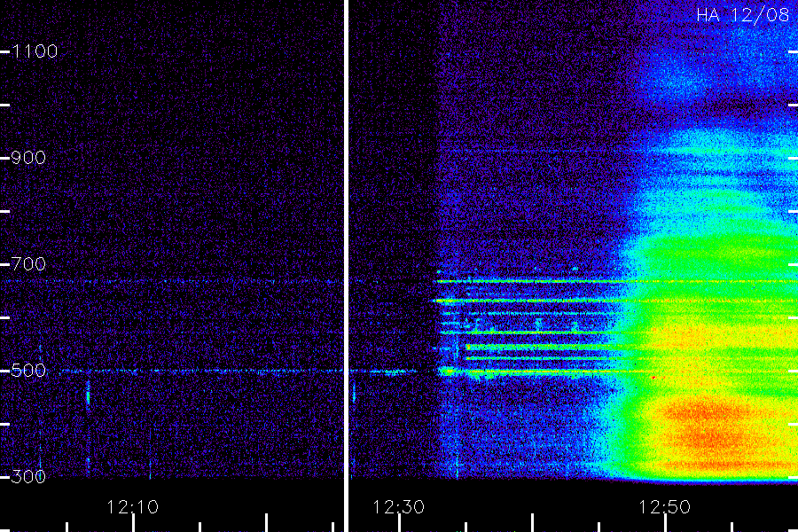Click the 12:50 time axis label
This screenshot has width=798, height=532.
[665, 507]
